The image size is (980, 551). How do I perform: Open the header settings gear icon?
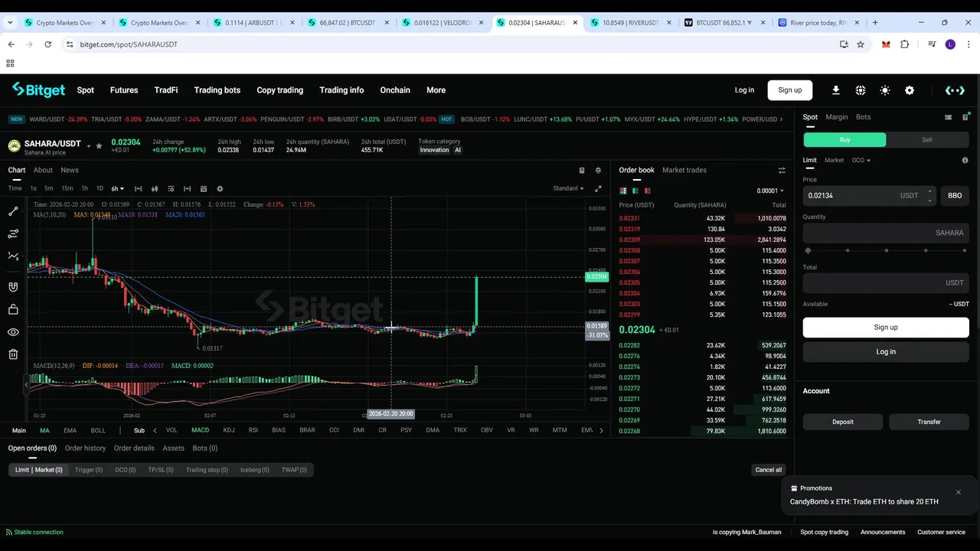point(910,90)
